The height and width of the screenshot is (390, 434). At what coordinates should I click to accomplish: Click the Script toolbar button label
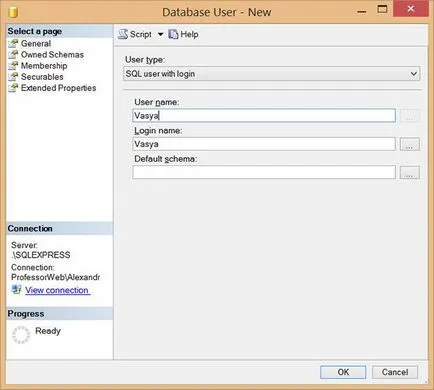click(141, 34)
